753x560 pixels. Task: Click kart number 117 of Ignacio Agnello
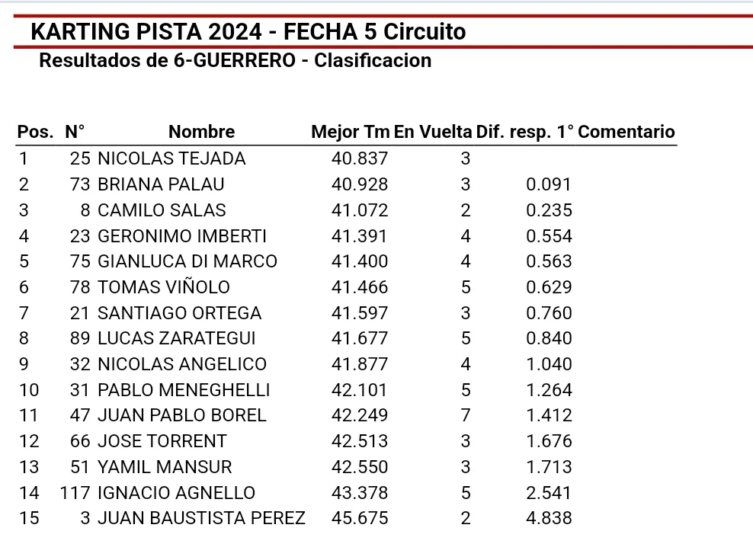tap(75, 493)
